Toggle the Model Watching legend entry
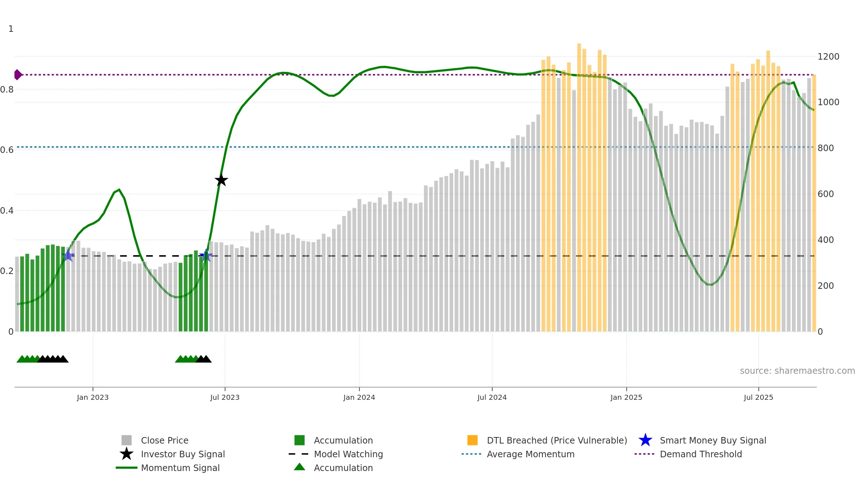868x488 pixels. coord(336,454)
